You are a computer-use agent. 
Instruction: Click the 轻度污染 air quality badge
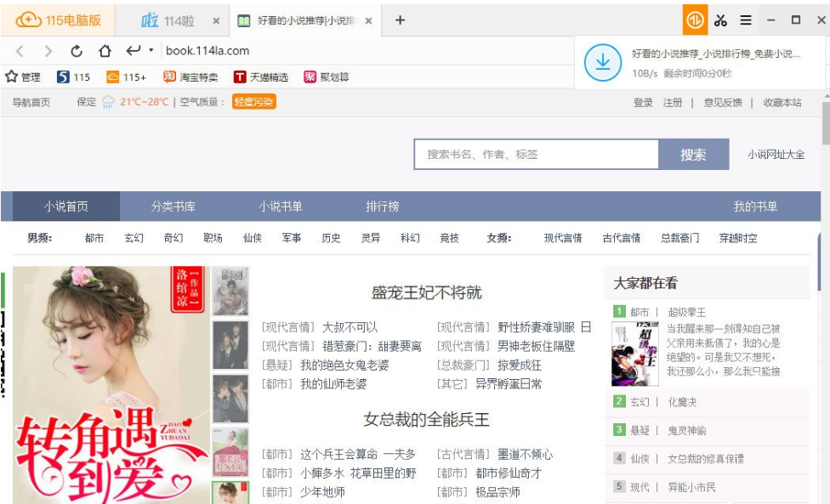(253, 102)
